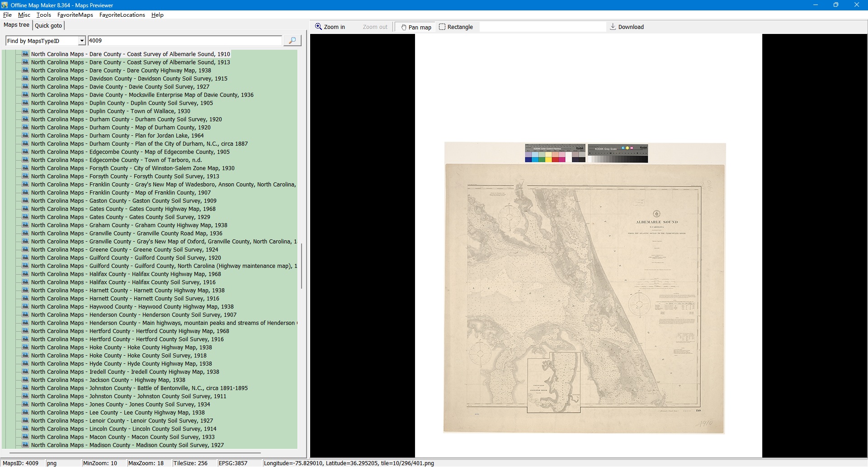The height and width of the screenshot is (467, 868).
Task: Activate the Pan map mode toggle
Action: [415, 27]
